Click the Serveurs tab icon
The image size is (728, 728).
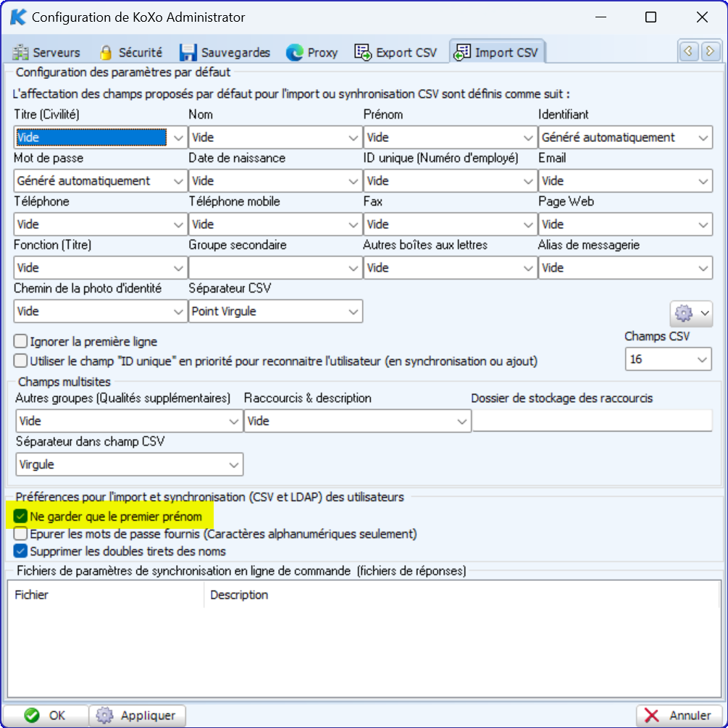[21, 53]
